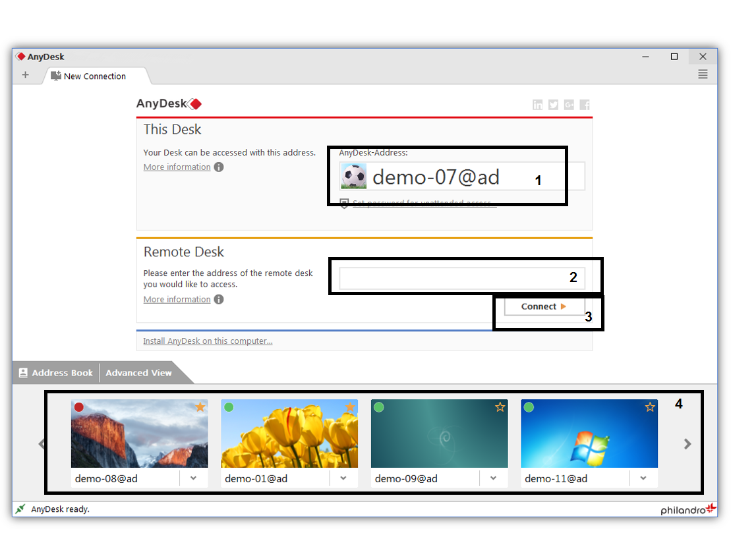Open the LinkedIn social icon

point(538,105)
